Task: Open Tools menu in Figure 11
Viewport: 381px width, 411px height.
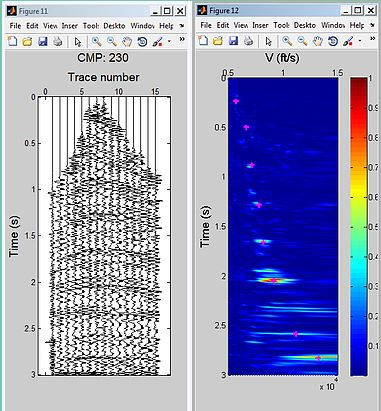Action: click(91, 26)
